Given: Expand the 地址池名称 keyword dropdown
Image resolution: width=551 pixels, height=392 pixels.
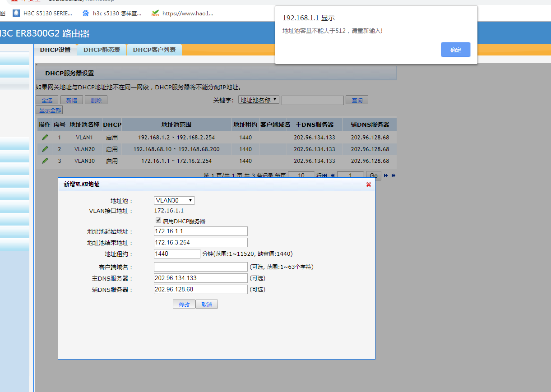Looking at the screenshot, I should [259, 100].
